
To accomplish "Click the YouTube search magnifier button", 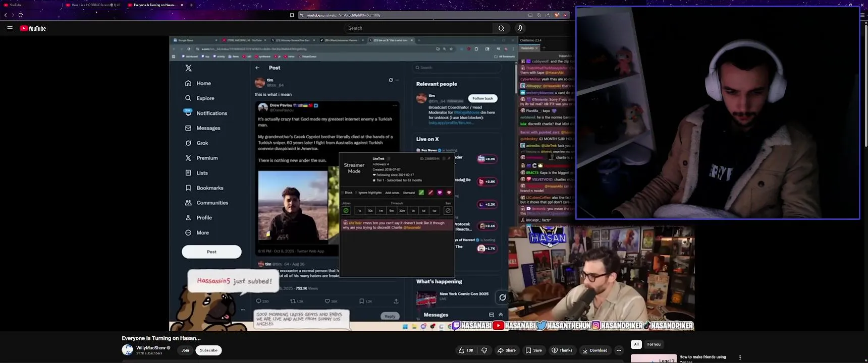I will pos(501,28).
